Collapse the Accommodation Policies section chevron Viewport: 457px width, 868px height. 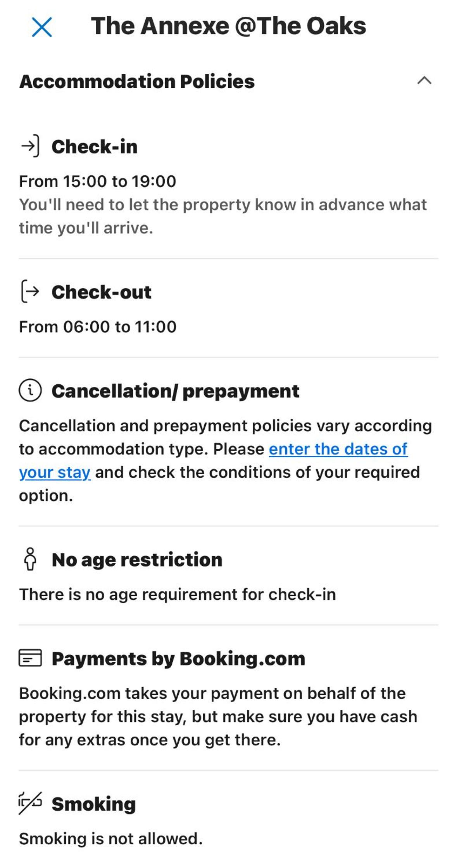tap(424, 80)
